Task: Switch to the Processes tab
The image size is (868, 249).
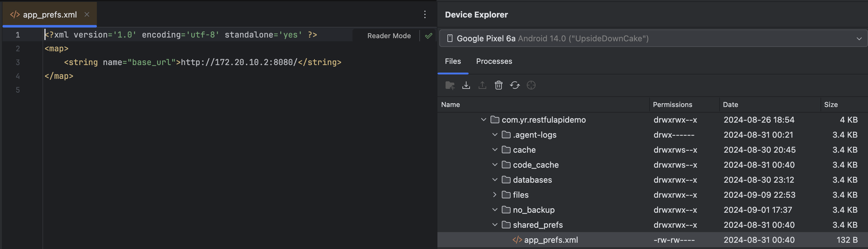Action: pos(494,61)
